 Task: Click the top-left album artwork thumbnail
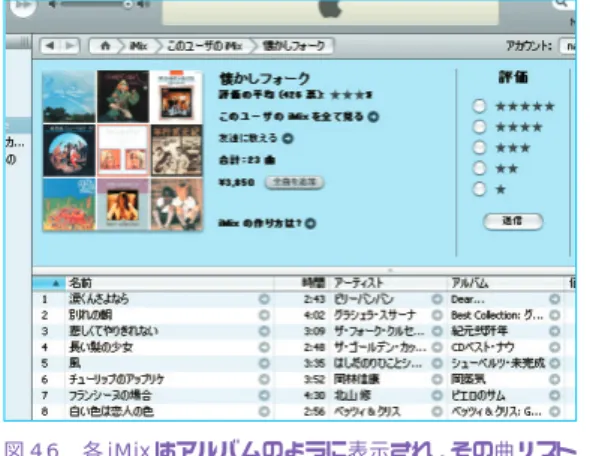coord(69,96)
